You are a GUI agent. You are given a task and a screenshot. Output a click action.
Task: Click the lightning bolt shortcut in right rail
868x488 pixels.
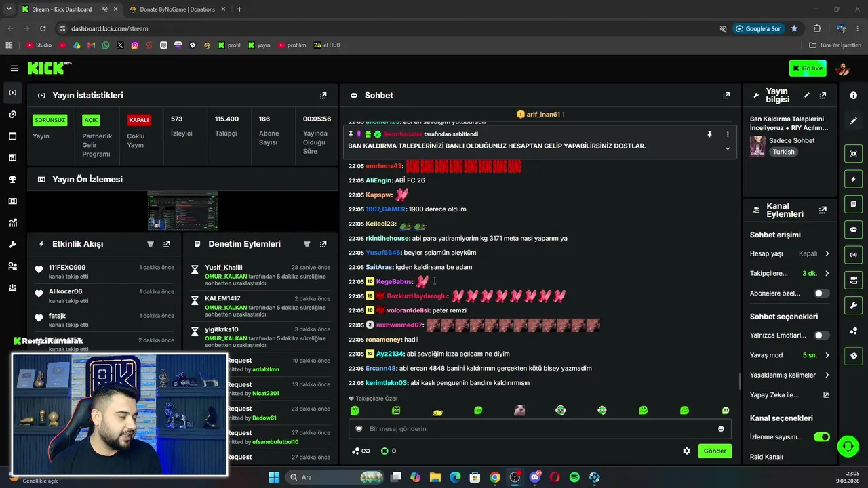click(x=854, y=179)
